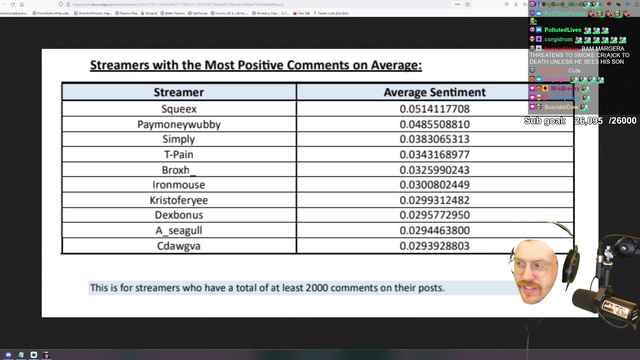Screen dimensions: 640x360
Task: Open the white square app taskbar icon
Action: pyautogui.click(x=33, y=355)
